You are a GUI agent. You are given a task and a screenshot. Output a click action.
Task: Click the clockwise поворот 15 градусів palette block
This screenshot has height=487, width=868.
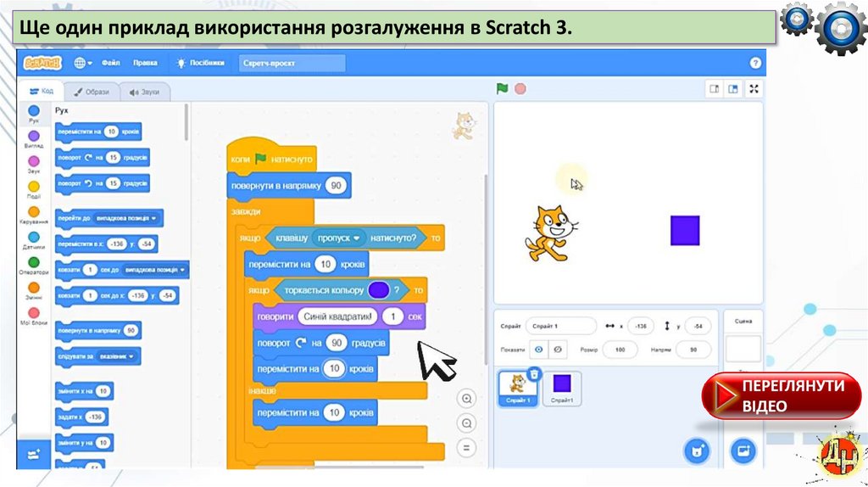coord(103,158)
